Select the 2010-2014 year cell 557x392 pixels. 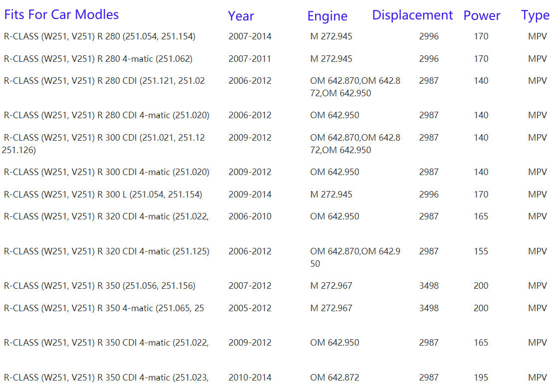pos(250,378)
